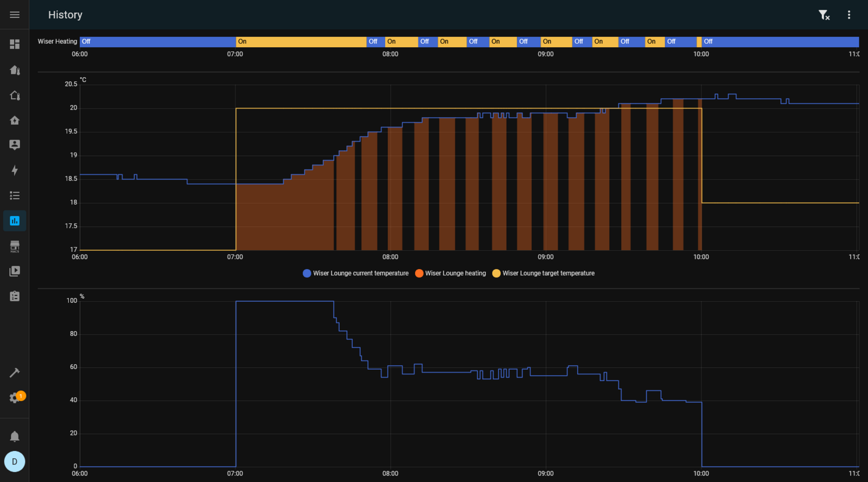
Task: Click the long On segment starting at 07:00
Action: [301, 42]
